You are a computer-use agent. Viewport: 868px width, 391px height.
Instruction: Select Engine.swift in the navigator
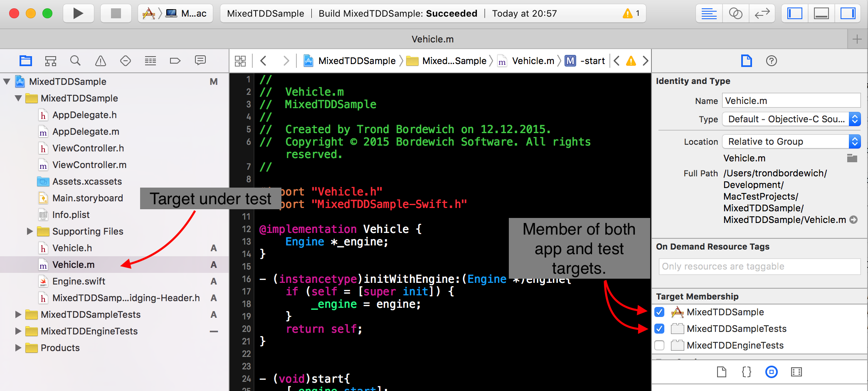[79, 281]
